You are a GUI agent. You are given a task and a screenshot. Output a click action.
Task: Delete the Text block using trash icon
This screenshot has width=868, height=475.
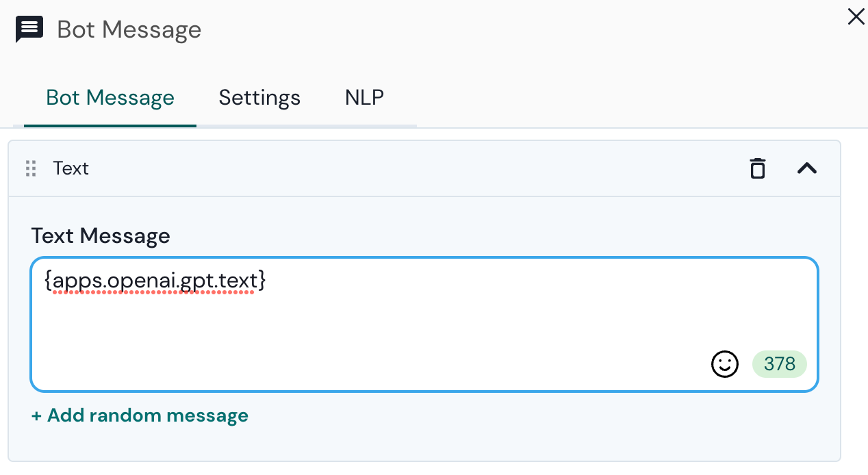[x=757, y=168]
